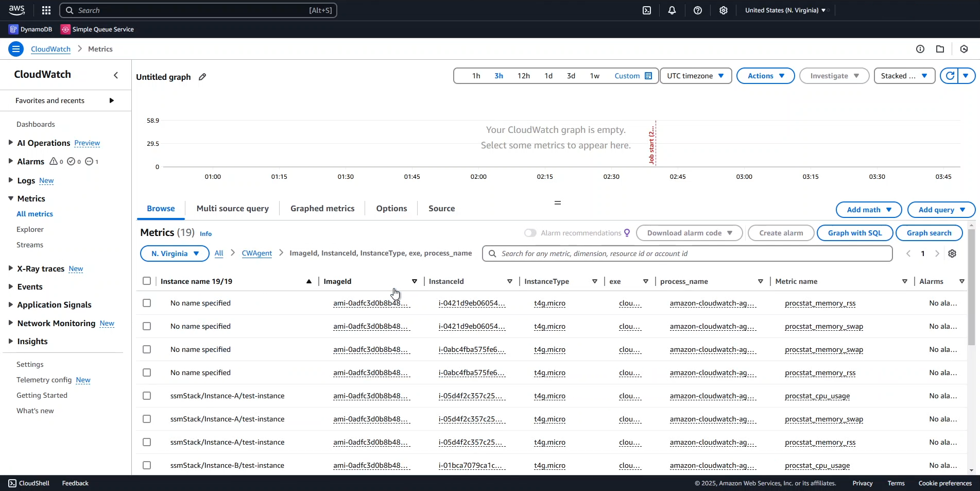
Task: Open the AWS services grid menu
Action: (46, 10)
